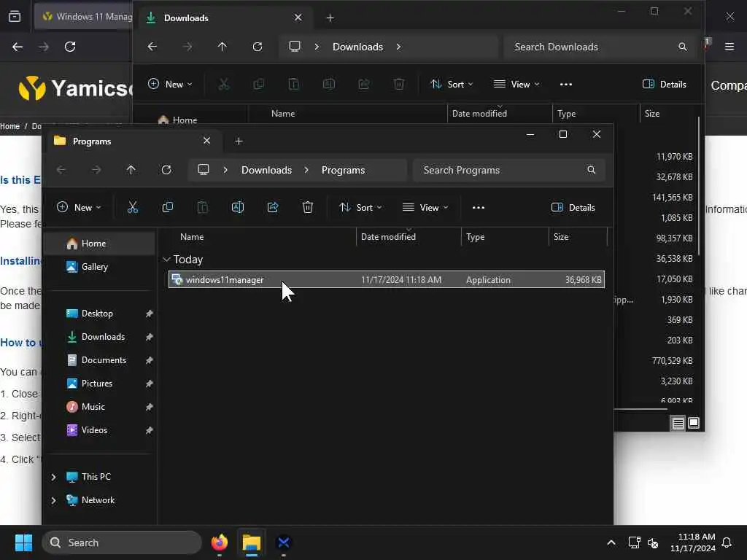
Task: Open Sort dropdown in Programs window
Action: [x=360, y=207]
